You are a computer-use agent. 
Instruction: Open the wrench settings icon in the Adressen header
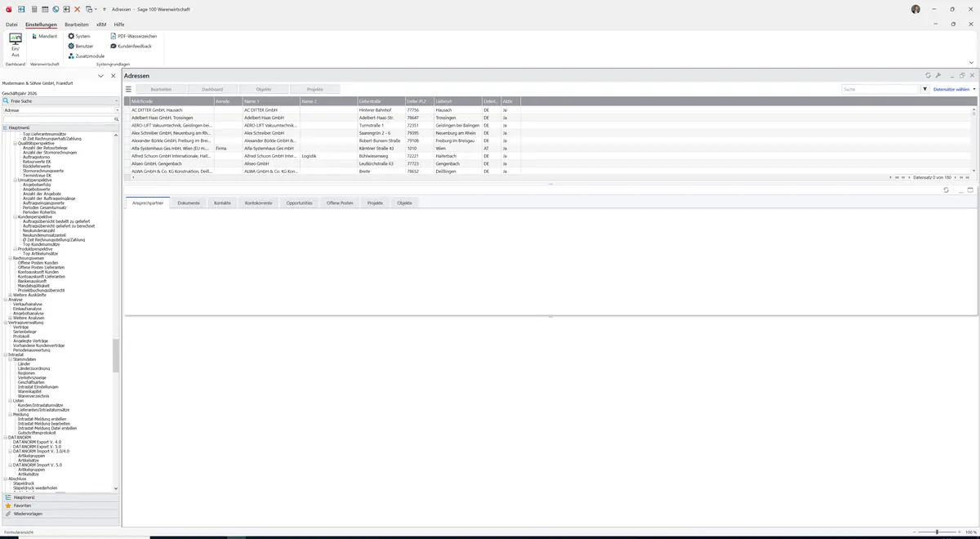point(938,75)
